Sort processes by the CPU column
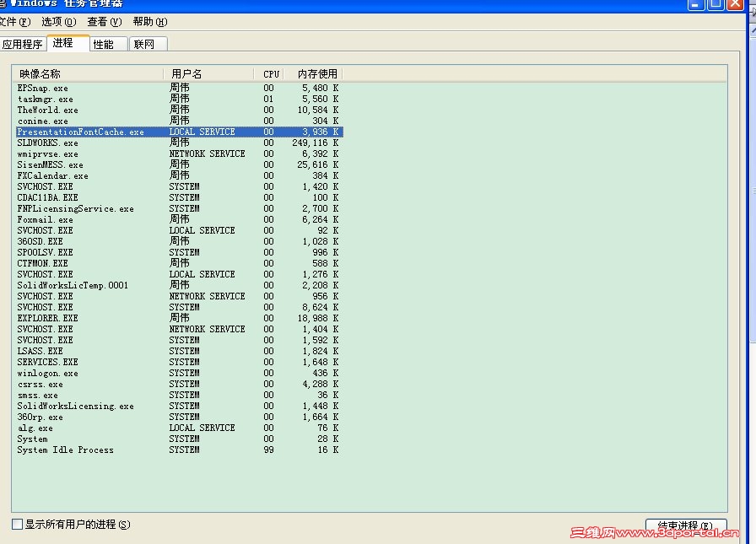 tap(269, 73)
